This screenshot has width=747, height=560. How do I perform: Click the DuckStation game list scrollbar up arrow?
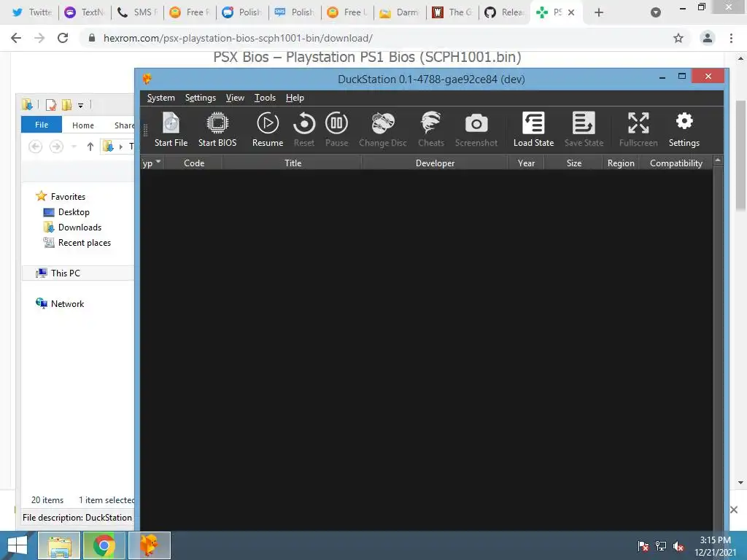point(718,160)
